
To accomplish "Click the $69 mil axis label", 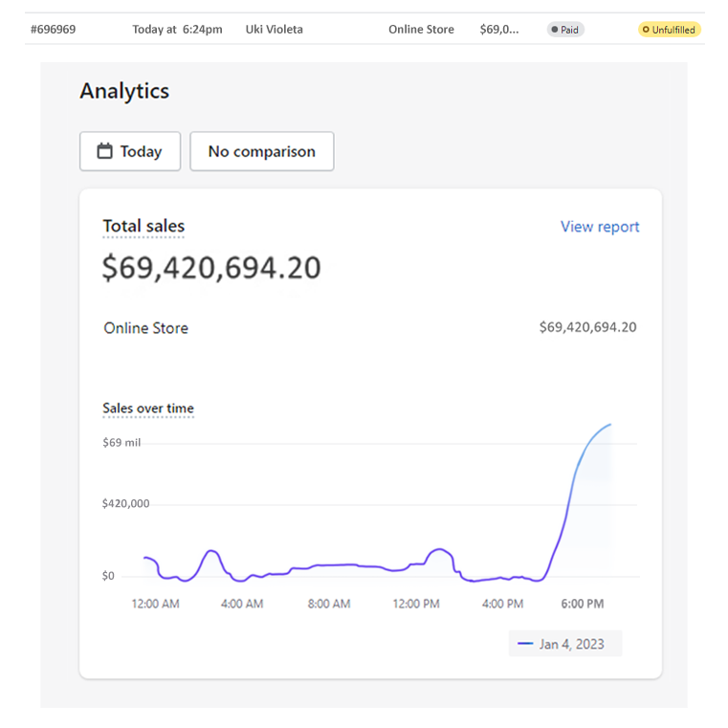I will pyautogui.click(x=121, y=443).
